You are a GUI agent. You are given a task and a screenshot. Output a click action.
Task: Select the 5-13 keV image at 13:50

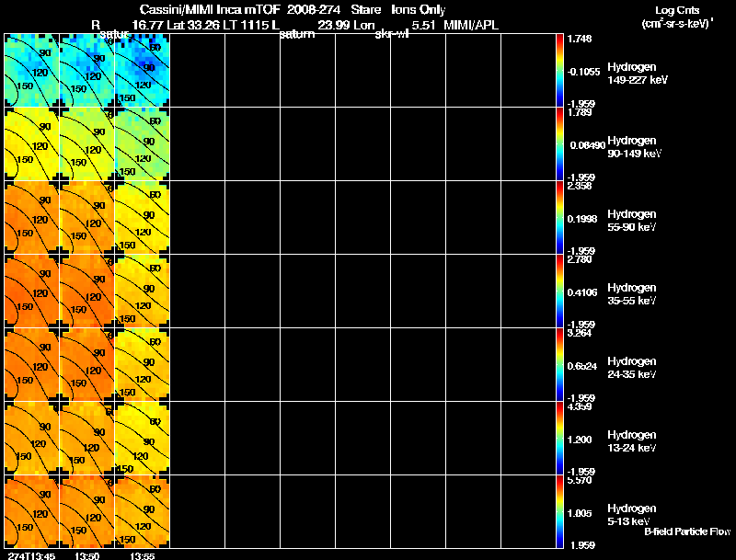coord(86,511)
